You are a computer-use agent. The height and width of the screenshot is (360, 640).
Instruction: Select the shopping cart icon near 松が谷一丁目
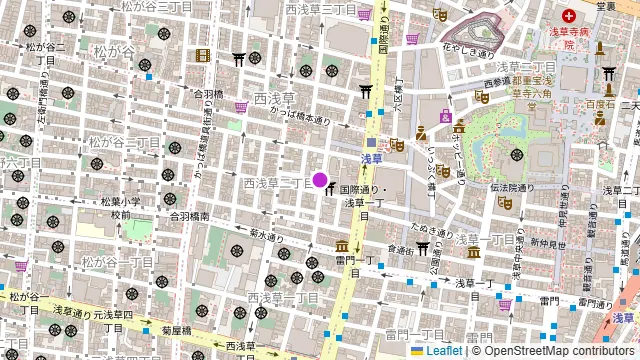[x=21, y=267]
